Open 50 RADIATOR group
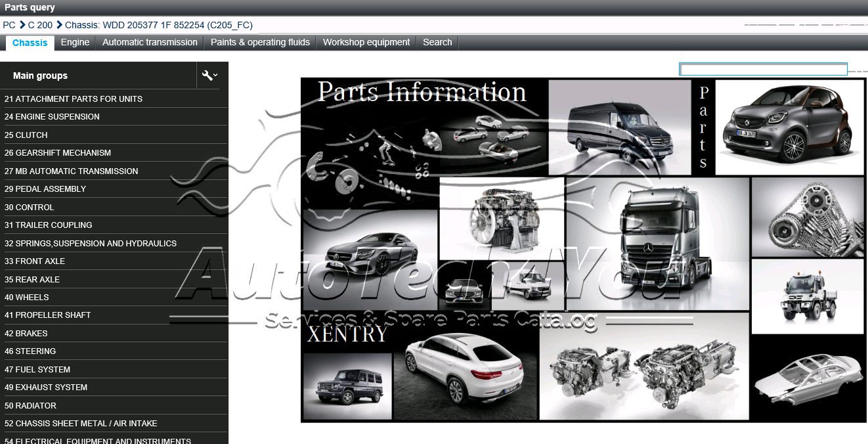This screenshot has width=868, height=444. pos(31,405)
